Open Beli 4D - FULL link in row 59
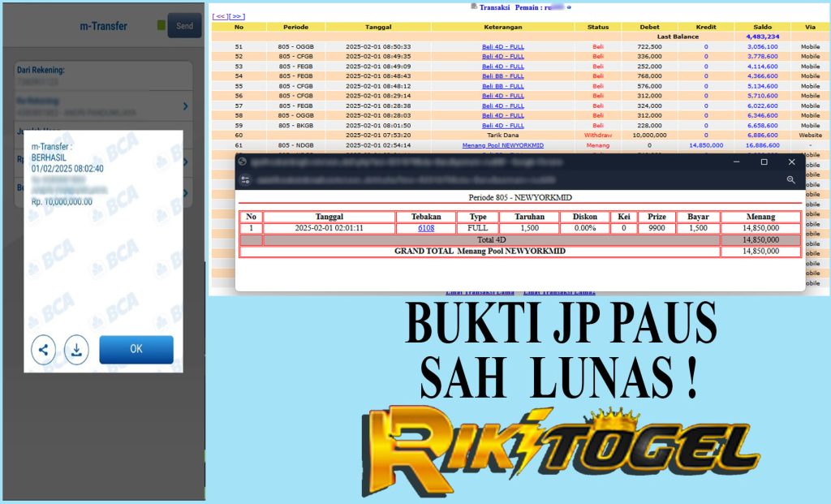Viewport: 831px width, 504px height. pyautogui.click(x=503, y=126)
